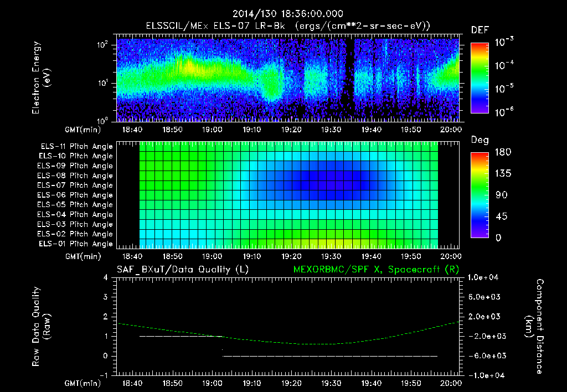The image size is (567, 392).
Task: Click the ELS-11 Pitch Angle row label
Action: click(76, 147)
